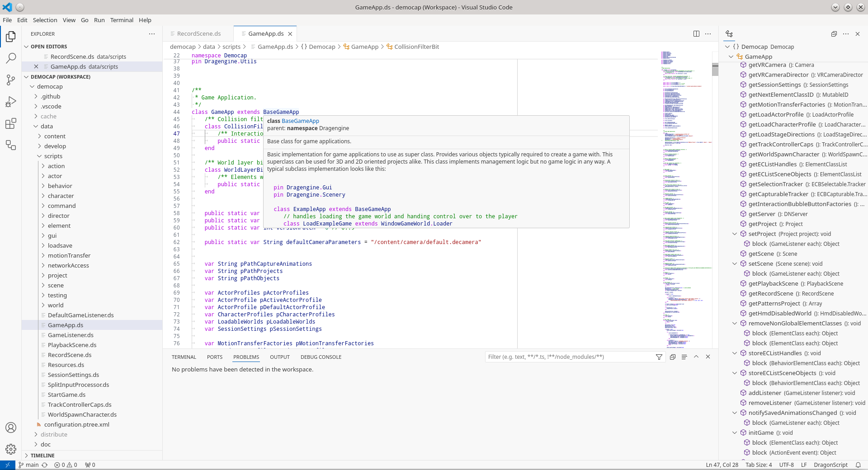
Task: Close the bottom panel
Action: coord(708,357)
